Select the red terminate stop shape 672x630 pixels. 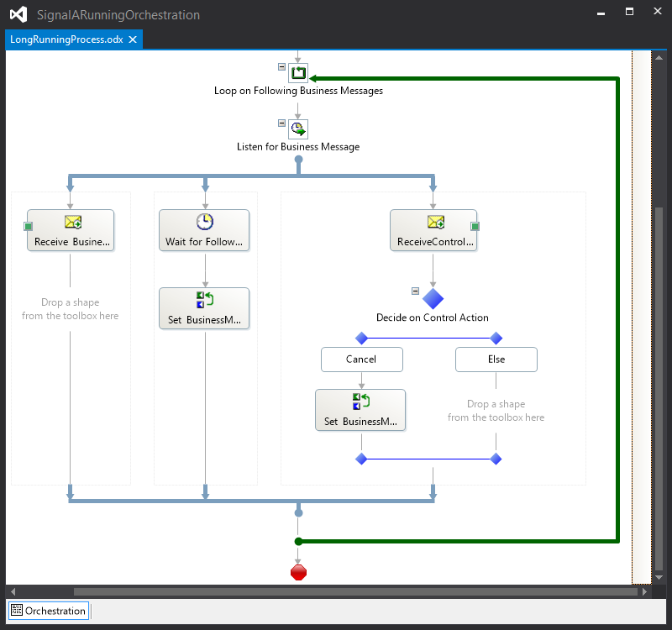298,572
